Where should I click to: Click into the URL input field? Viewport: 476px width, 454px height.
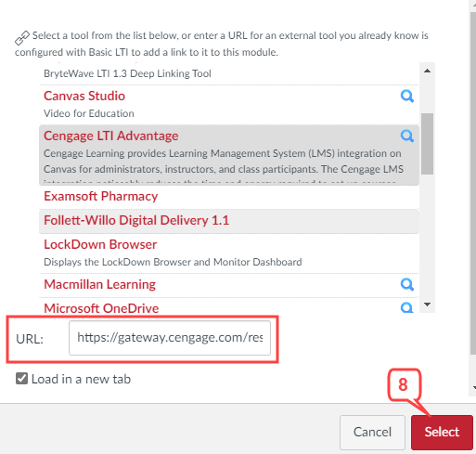coord(170,338)
